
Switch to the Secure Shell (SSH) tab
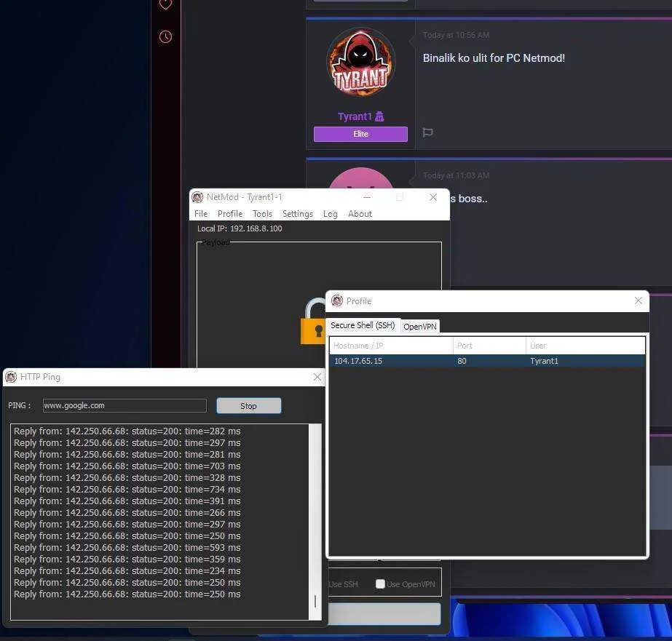click(363, 325)
